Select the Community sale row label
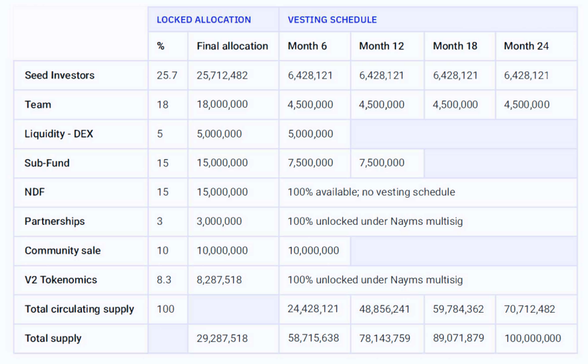This screenshot has width=588, height=364. tap(63, 250)
